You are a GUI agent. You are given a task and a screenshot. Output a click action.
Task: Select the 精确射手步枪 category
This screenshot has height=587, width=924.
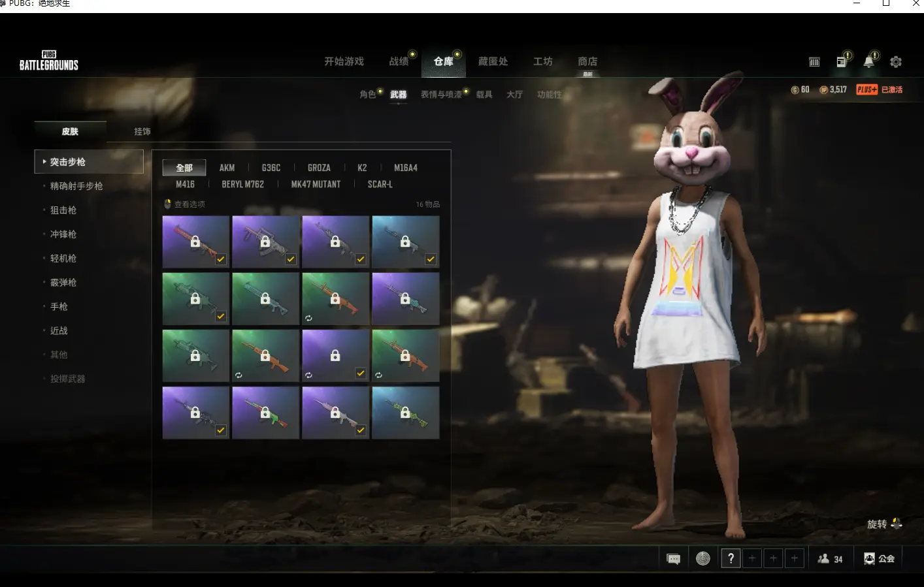[76, 186]
